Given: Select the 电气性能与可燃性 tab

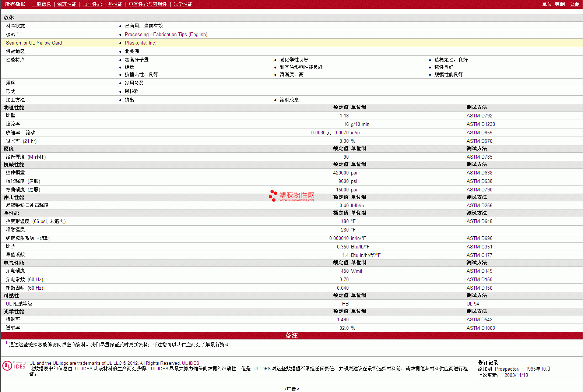Looking at the screenshot, I should (x=148, y=4).
